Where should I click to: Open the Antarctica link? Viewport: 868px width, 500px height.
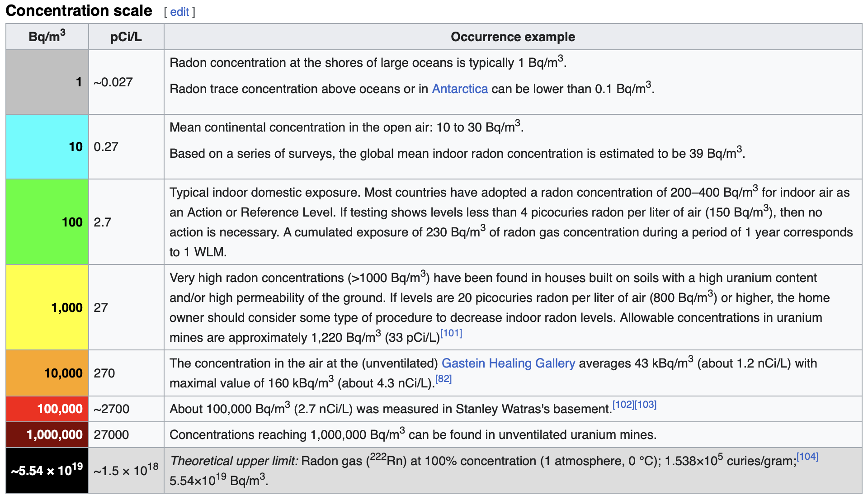coord(460,89)
